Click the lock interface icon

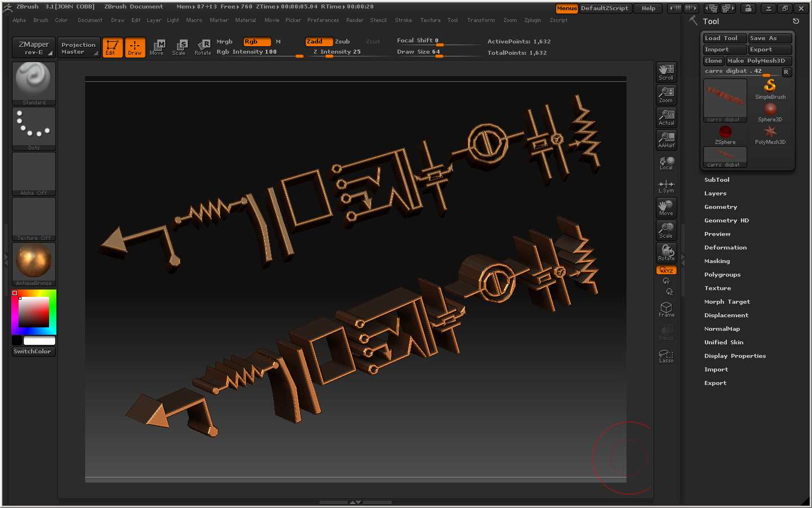click(748, 8)
